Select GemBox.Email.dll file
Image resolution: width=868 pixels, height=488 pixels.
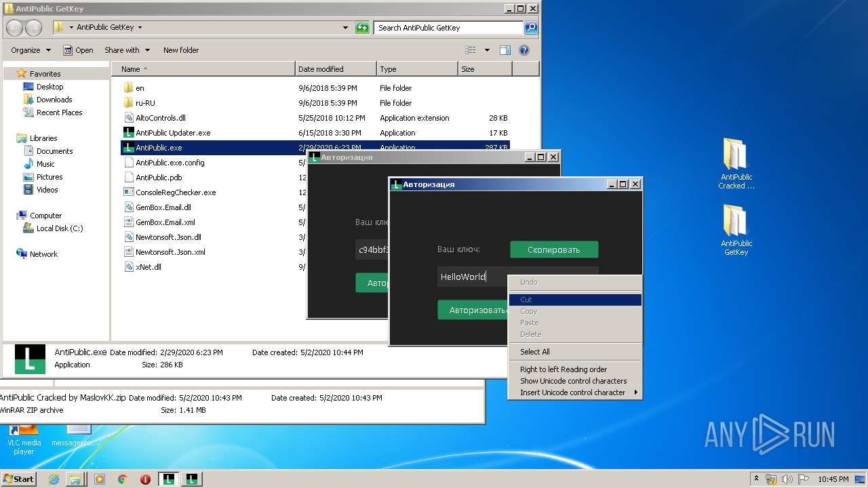pos(163,207)
